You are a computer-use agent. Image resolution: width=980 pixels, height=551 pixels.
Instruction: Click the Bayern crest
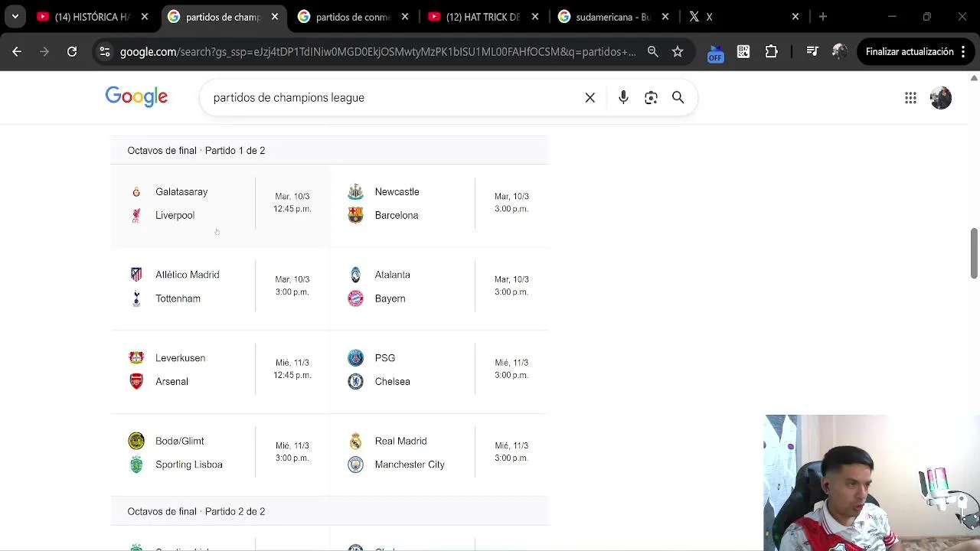pos(355,298)
